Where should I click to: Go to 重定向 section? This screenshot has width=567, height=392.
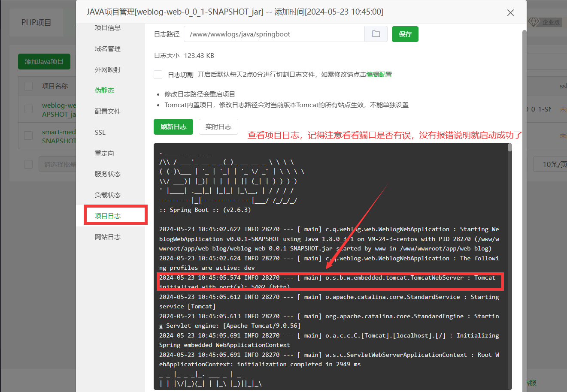tap(104, 153)
